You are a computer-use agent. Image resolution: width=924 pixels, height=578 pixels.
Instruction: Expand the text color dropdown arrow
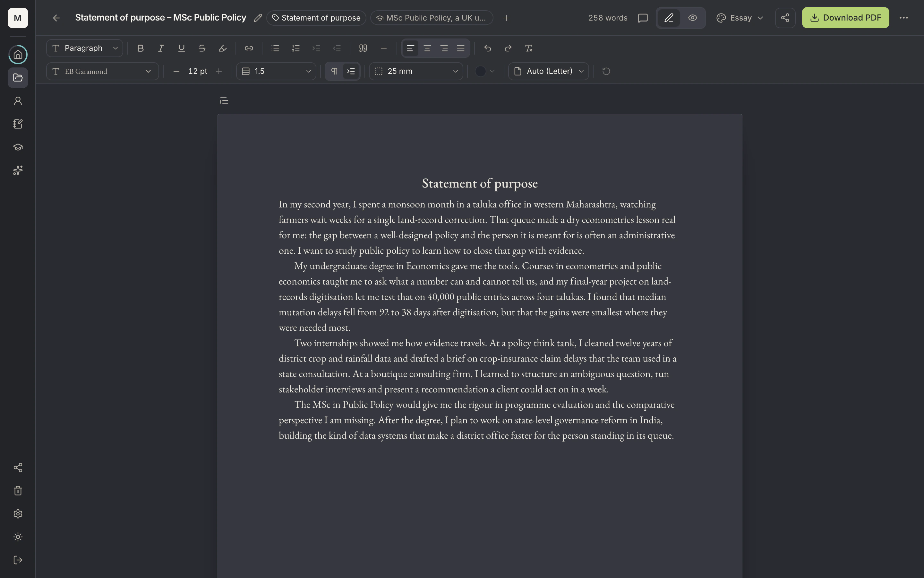492,72
